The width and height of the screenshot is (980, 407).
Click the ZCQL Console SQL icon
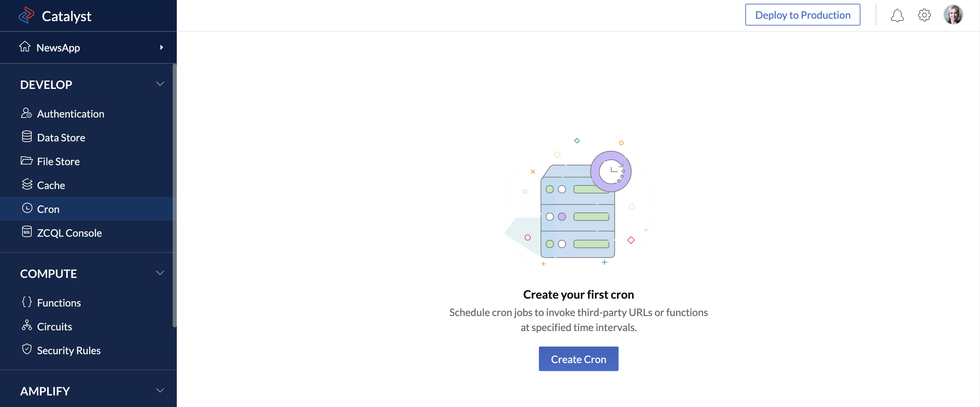click(27, 232)
